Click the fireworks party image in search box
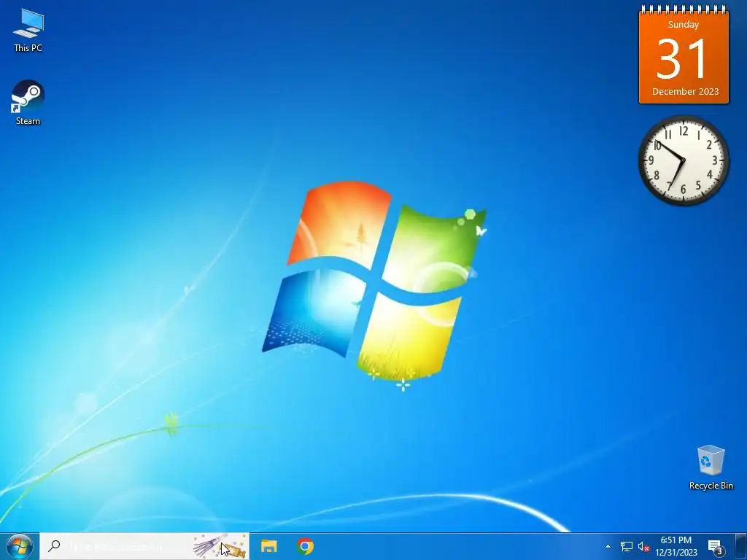Screen dimensions: 747x560 220,546
